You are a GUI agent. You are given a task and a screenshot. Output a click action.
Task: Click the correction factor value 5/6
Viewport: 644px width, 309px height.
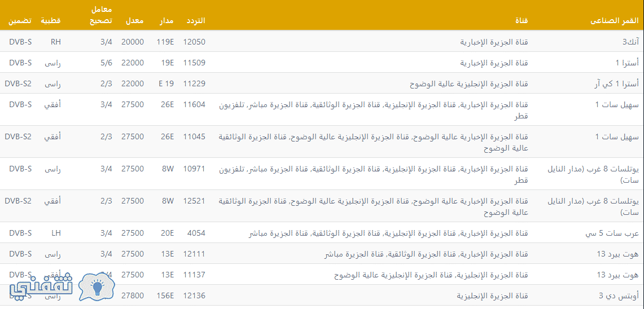click(x=106, y=63)
